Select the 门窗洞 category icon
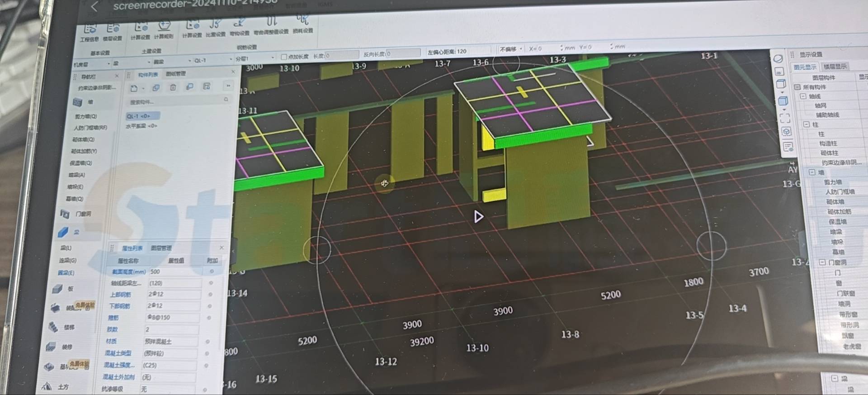Viewport: 868px width, 395px height. 65,214
